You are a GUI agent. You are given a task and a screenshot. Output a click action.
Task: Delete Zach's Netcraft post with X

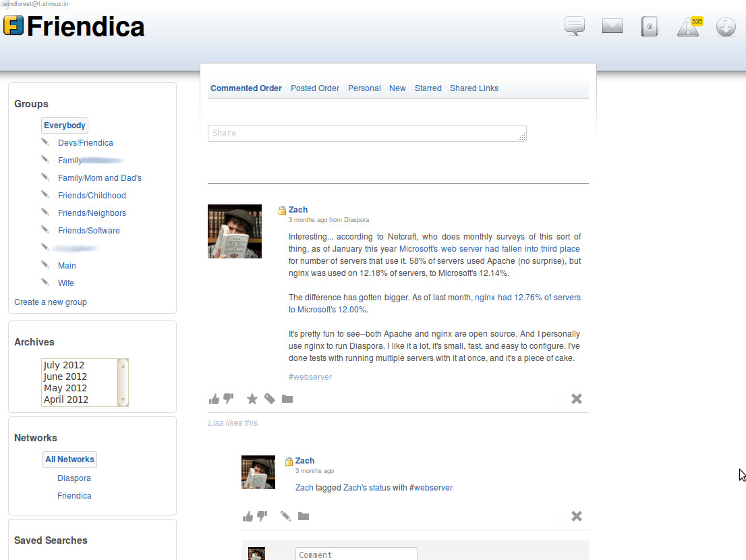[x=577, y=399]
